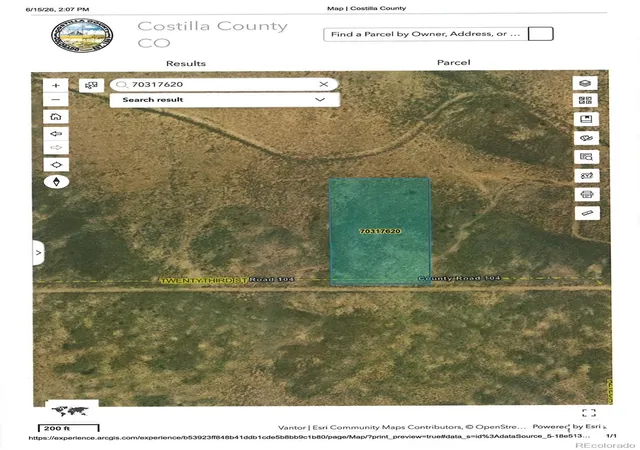Open the print tool
This screenshot has height=450, width=640.
(587, 194)
